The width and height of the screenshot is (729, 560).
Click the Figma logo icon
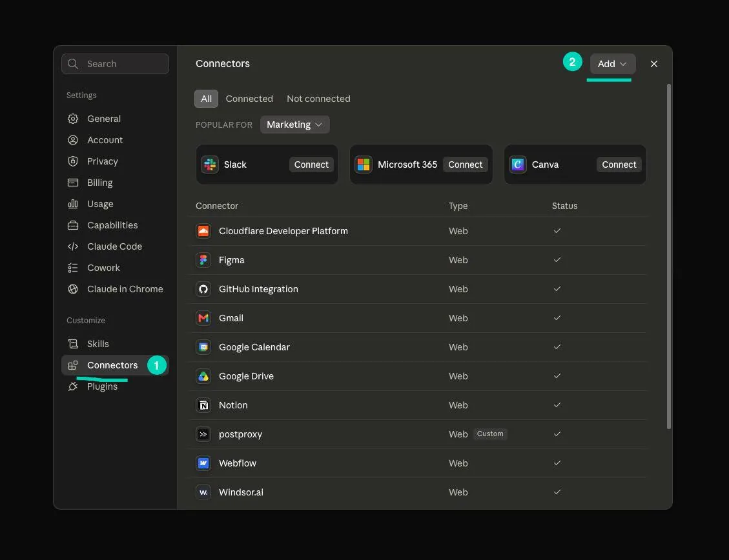203,260
